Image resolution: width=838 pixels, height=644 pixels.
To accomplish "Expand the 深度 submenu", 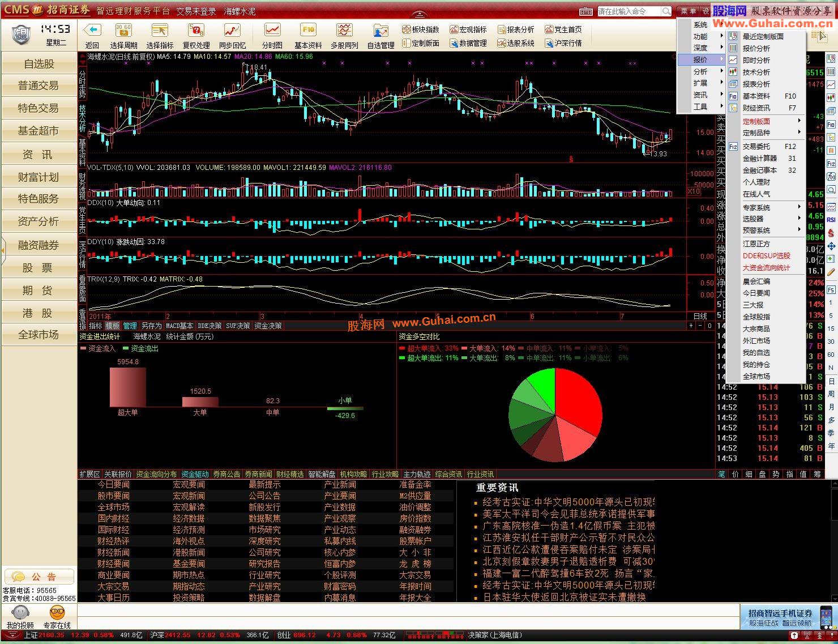I will pyautogui.click(x=702, y=48).
